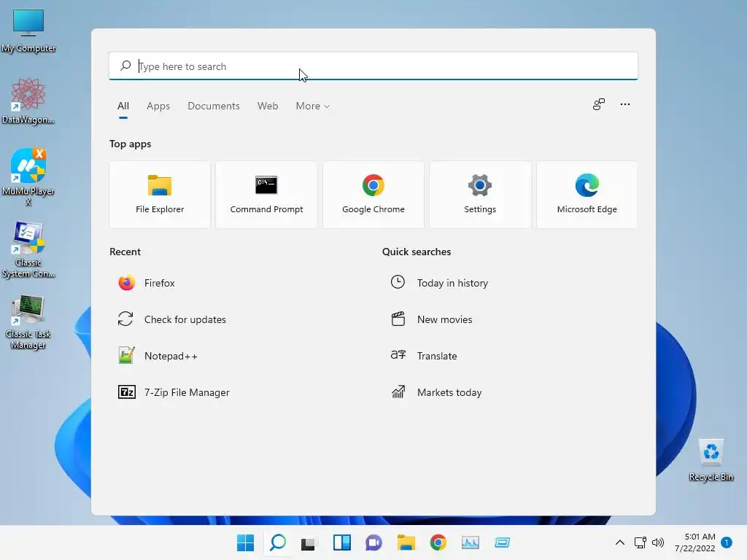
Task: Select DataWagon desktop shortcut
Action: (28, 101)
